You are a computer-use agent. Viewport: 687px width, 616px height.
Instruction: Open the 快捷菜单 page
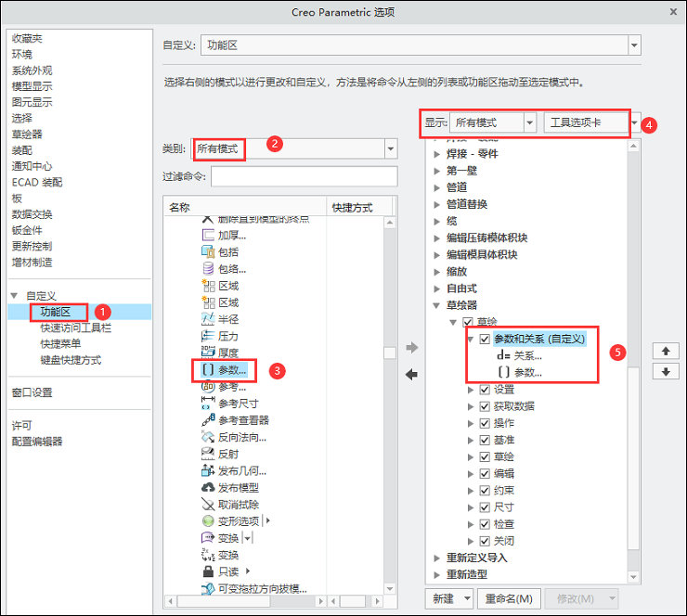click(x=60, y=343)
